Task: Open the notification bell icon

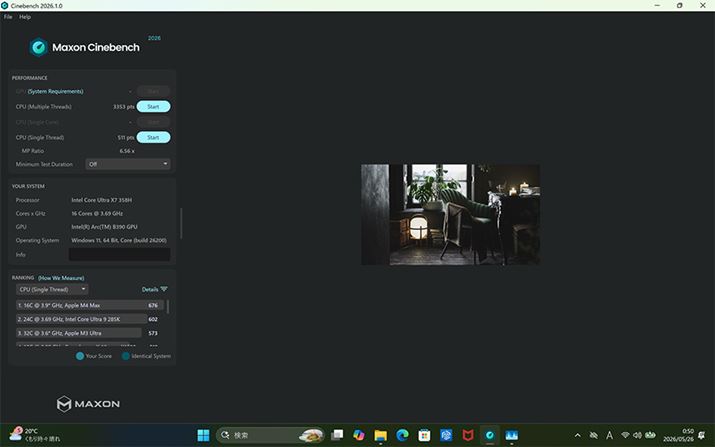Action: [702, 435]
